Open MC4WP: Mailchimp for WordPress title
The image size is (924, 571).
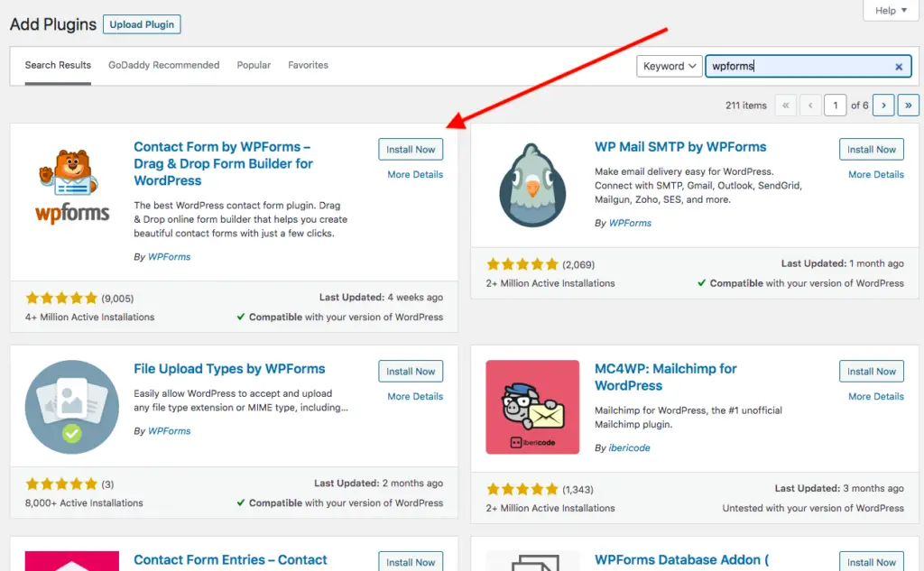tap(666, 377)
